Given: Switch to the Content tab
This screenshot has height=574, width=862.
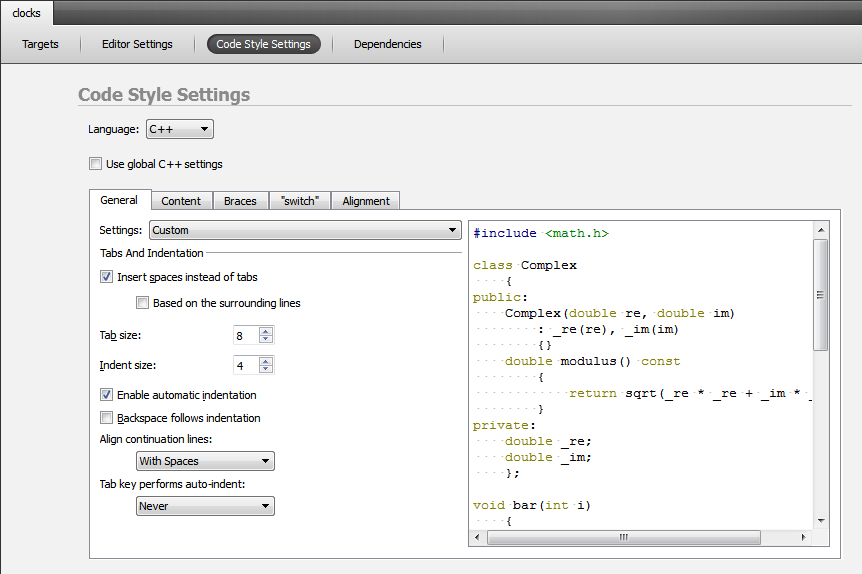Looking at the screenshot, I should (181, 201).
